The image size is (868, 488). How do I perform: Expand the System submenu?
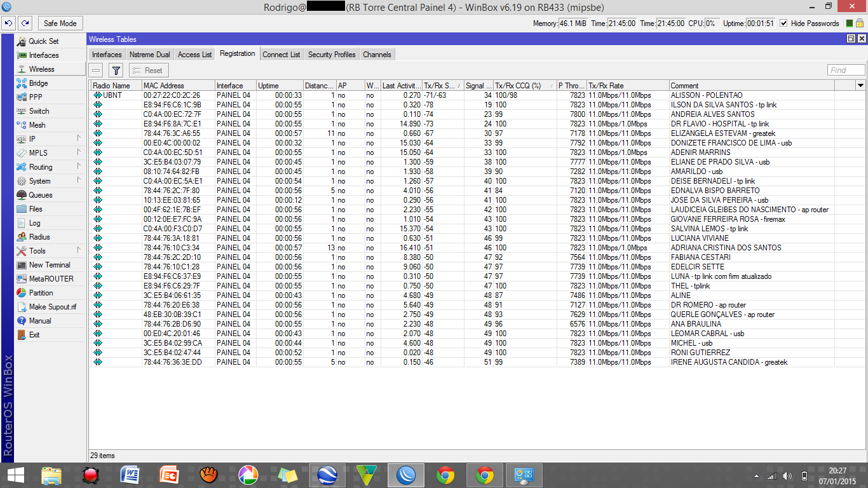[79, 180]
